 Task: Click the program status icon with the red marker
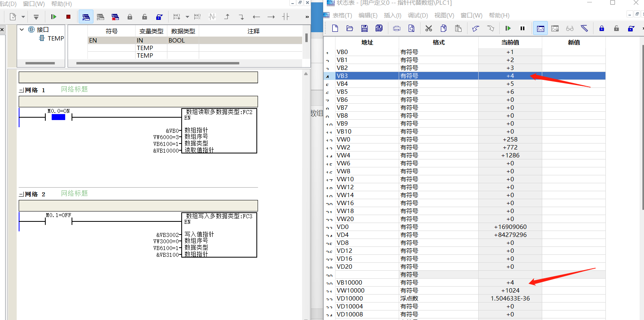coord(115,17)
